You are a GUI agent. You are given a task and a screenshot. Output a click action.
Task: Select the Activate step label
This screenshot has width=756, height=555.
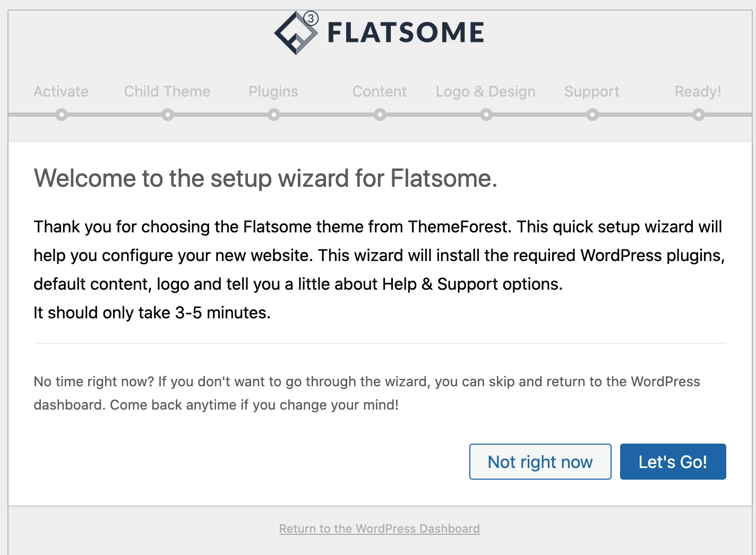coord(61,91)
